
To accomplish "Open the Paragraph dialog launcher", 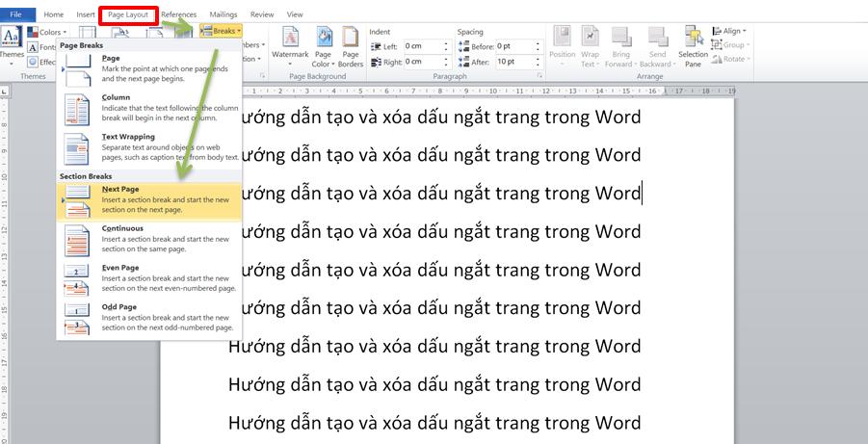I will point(539,76).
